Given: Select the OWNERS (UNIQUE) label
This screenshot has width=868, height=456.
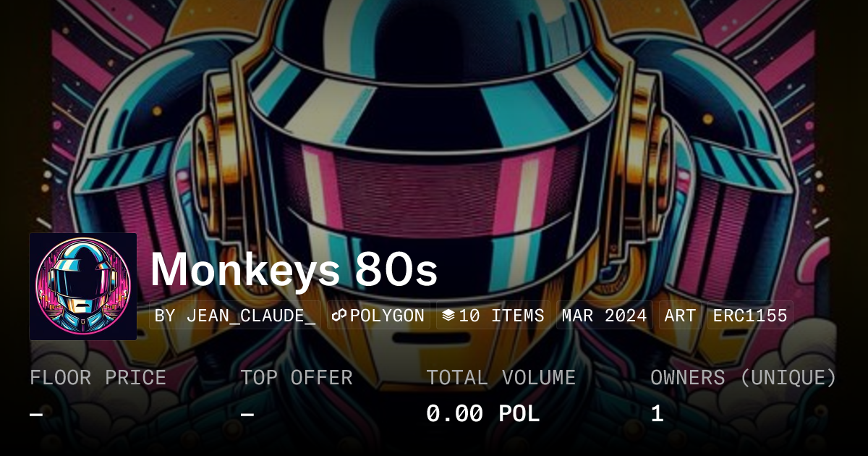Looking at the screenshot, I should [744, 377].
